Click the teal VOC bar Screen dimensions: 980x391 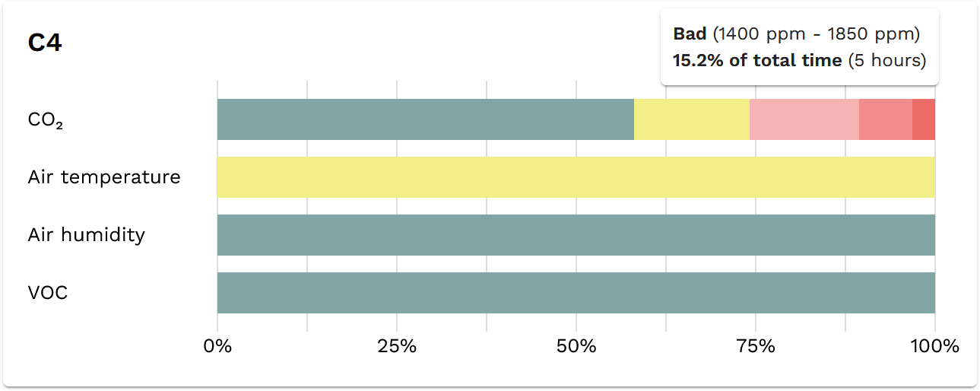576,293
